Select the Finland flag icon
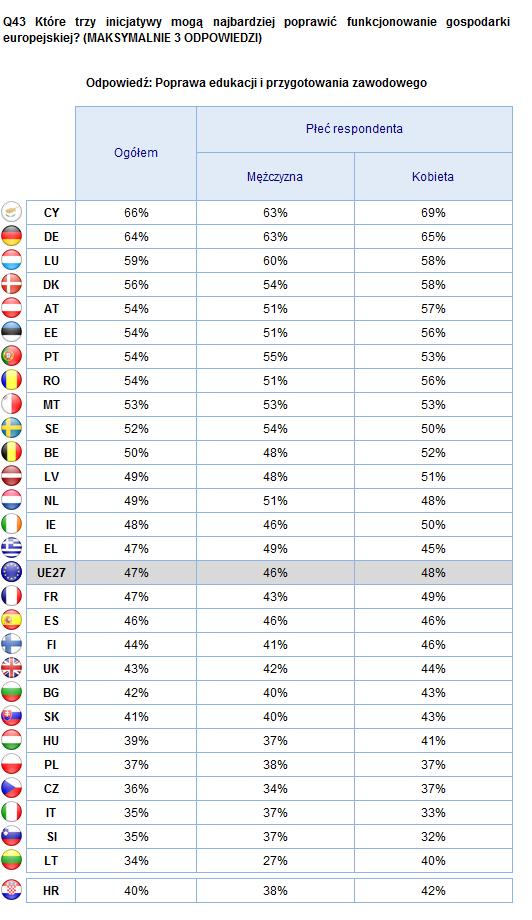This screenshot has height=920, width=532. point(11,644)
